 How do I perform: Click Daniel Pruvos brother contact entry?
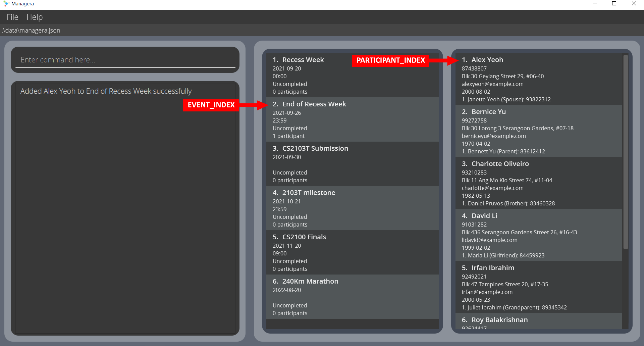click(x=508, y=203)
